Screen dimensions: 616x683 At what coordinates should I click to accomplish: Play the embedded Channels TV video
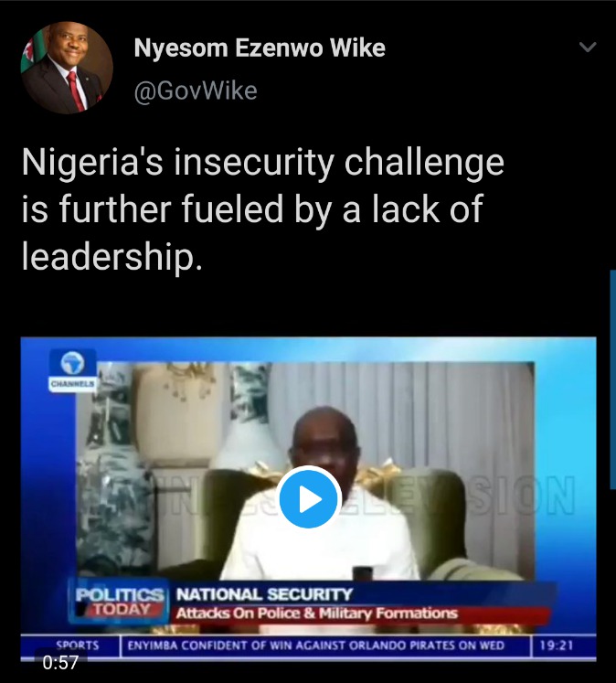click(x=308, y=497)
